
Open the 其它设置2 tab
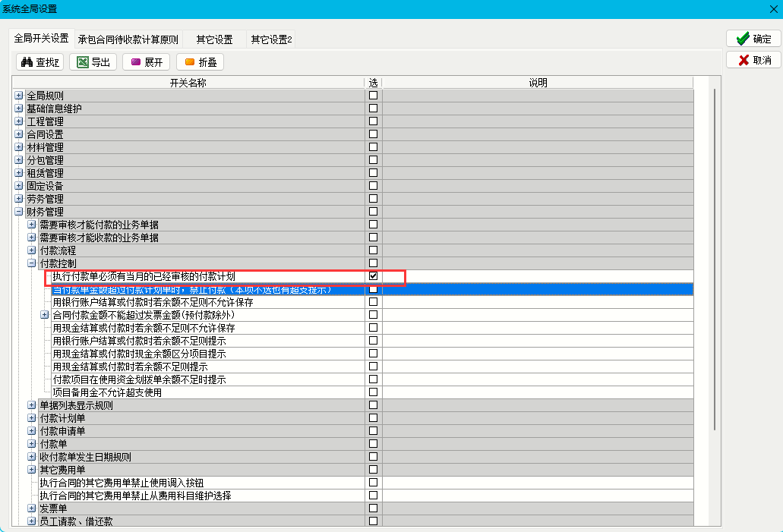(271, 39)
